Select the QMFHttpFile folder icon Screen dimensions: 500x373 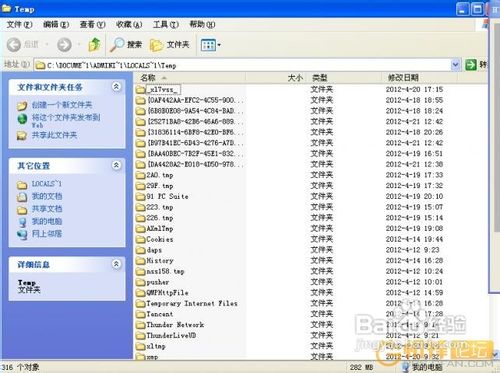point(141,293)
